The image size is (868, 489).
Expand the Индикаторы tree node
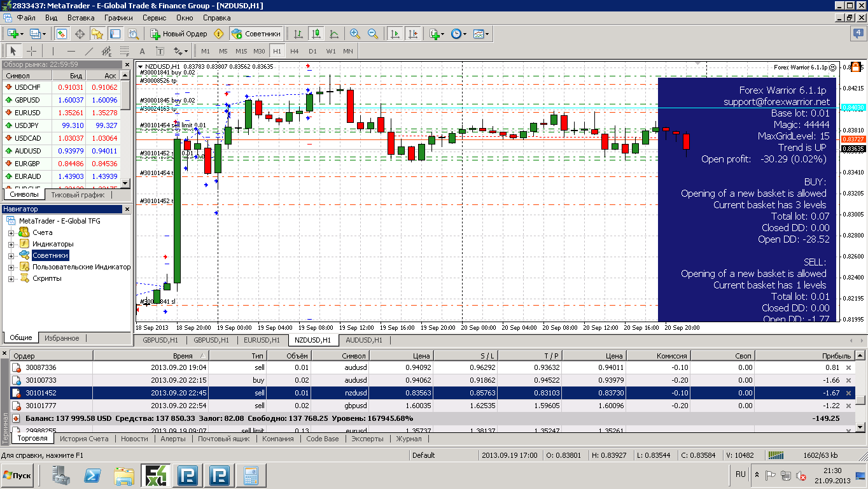(x=11, y=244)
